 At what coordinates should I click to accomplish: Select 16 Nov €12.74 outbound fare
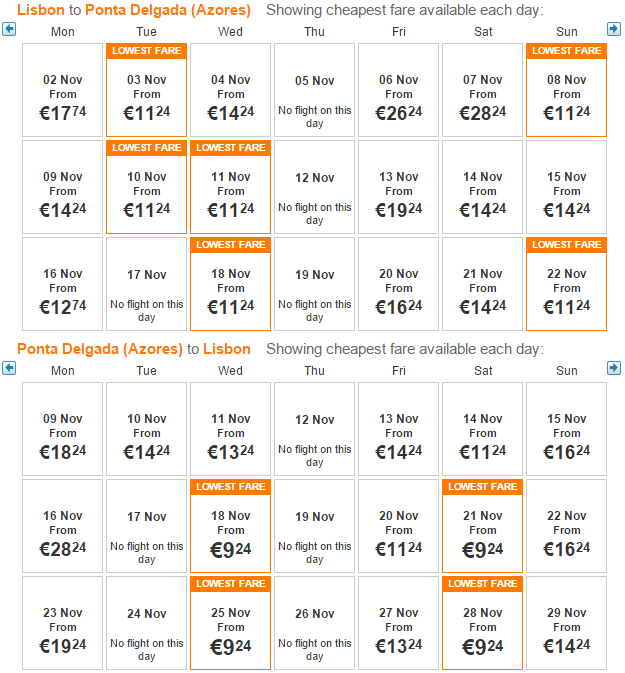coord(63,284)
